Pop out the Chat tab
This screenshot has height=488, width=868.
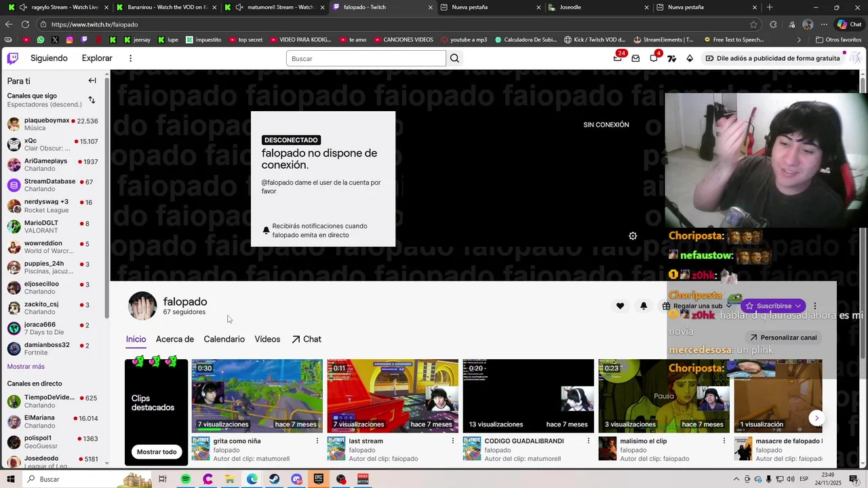[x=307, y=340]
